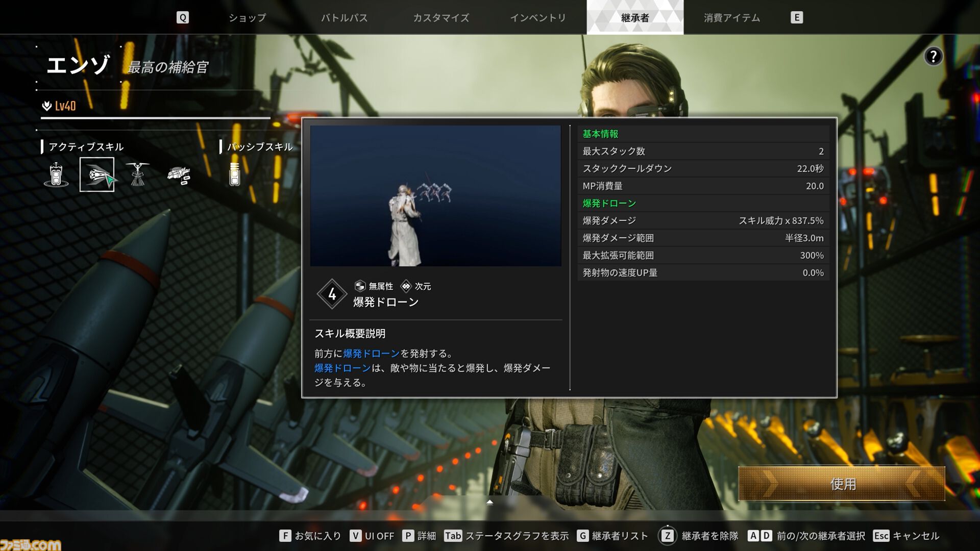Image resolution: width=980 pixels, height=551 pixels.
Task: Switch to the インベントリ tab
Action: pyautogui.click(x=538, y=17)
